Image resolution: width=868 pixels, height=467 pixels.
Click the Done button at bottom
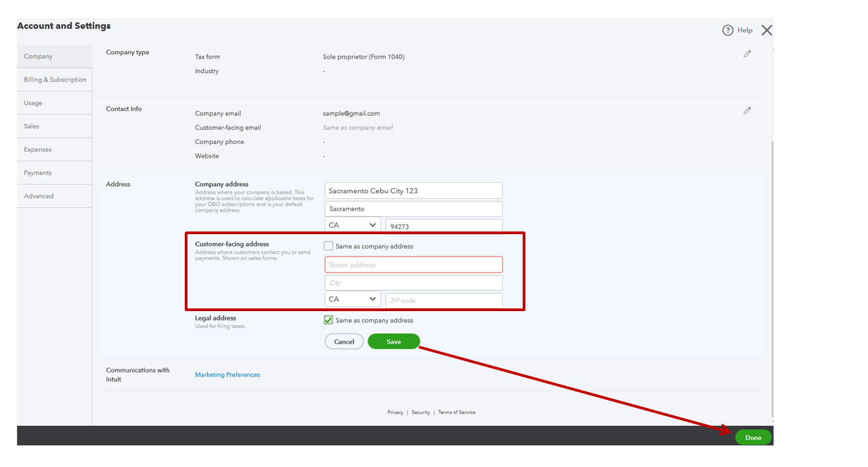[753, 437]
